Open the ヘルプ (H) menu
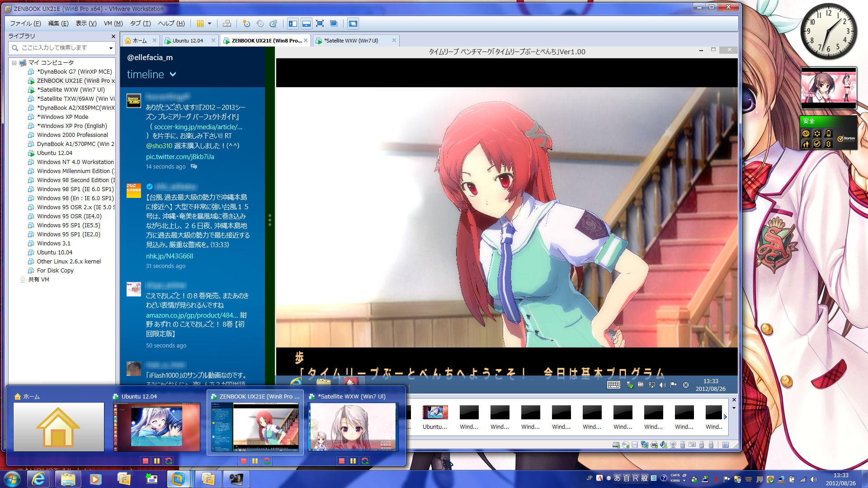Viewport: 868px width, 488px height. pos(171,23)
